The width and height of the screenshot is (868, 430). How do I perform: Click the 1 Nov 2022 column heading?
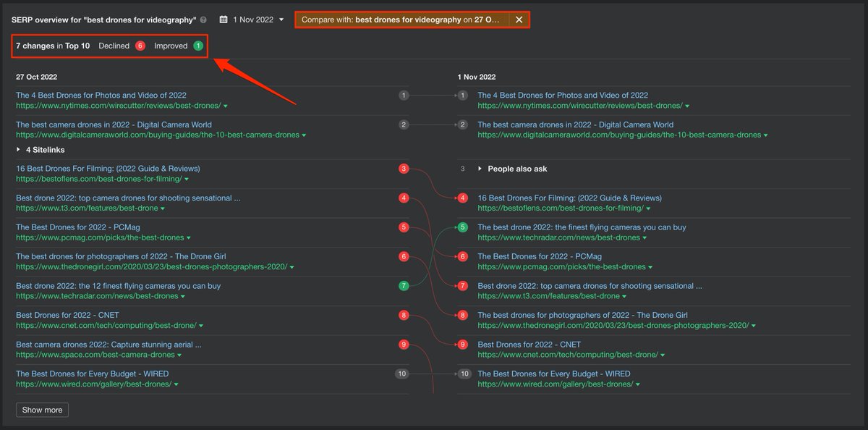477,76
